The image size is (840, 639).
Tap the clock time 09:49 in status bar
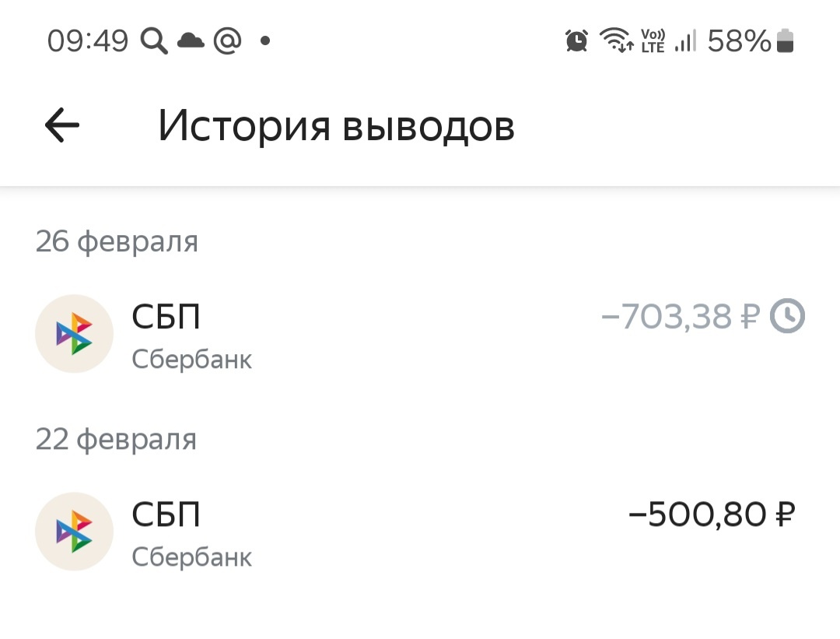[x=88, y=40]
